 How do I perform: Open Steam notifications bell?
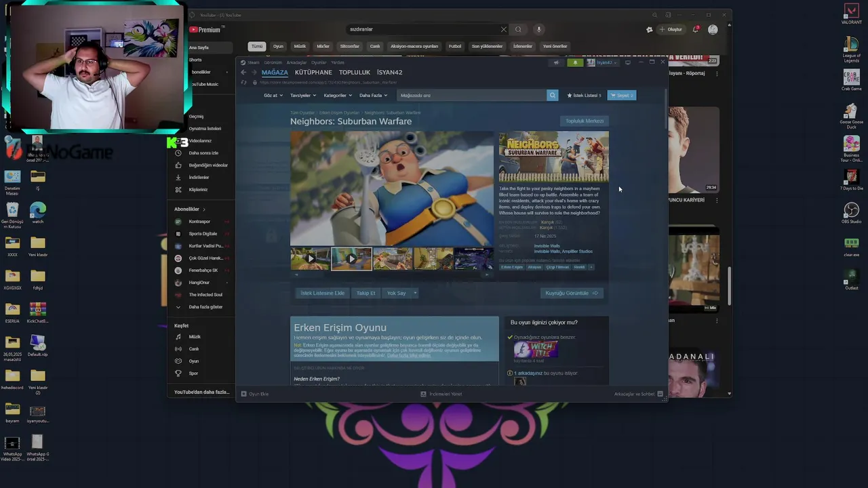tap(575, 62)
